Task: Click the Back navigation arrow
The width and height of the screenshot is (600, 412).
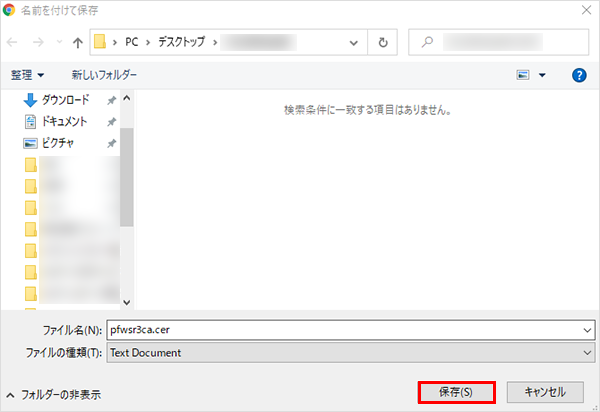Action: tap(12, 42)
